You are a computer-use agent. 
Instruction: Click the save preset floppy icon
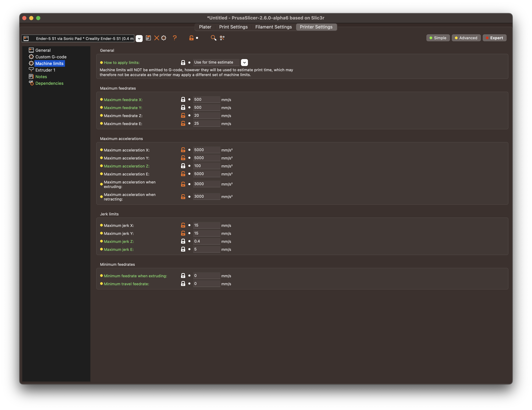(148, 38)
